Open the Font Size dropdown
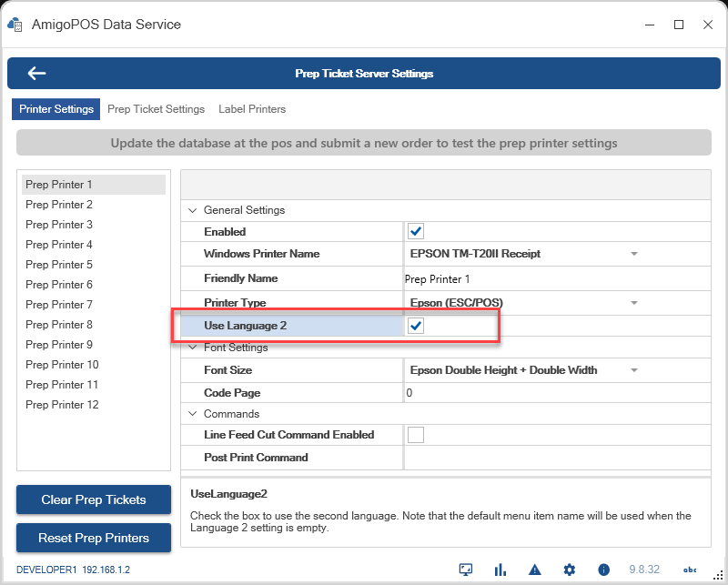This screenshot has height=585, width=728. (x=634, y=370)
